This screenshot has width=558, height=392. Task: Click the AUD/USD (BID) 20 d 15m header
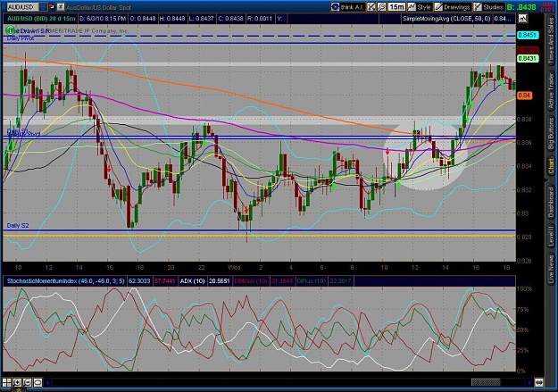click(41, 19)
